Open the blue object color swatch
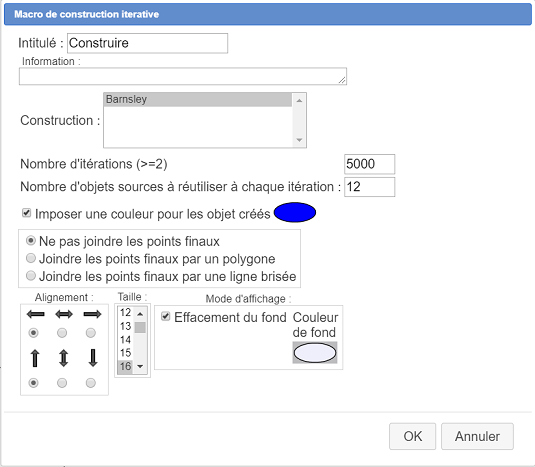This screenshot has height=467, width=535. (x=295, y=213)
